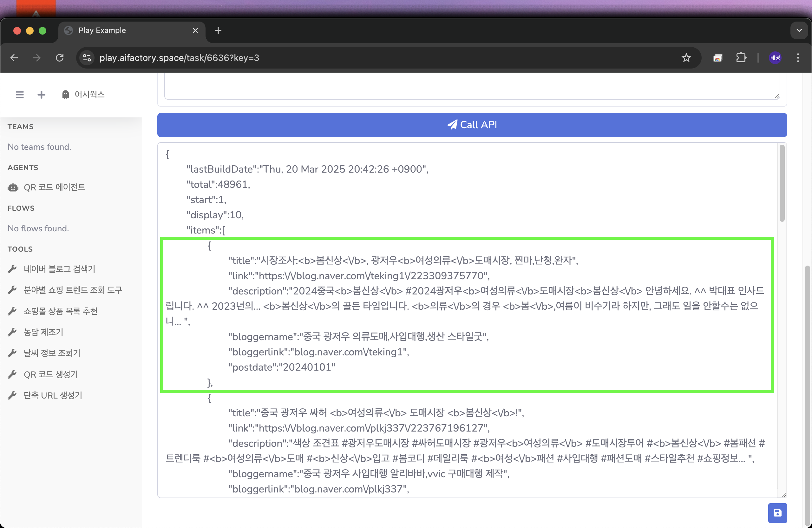The width and height of the screenshot is (812, 528).
Task: Click the rainbow extension icon in toolbar
Action: (717, 58)
